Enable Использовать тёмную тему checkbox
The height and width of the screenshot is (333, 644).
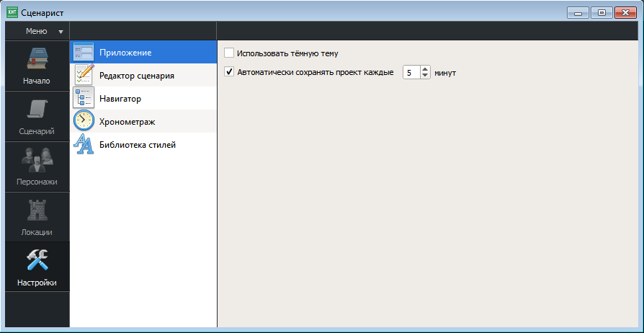point(229,53)
